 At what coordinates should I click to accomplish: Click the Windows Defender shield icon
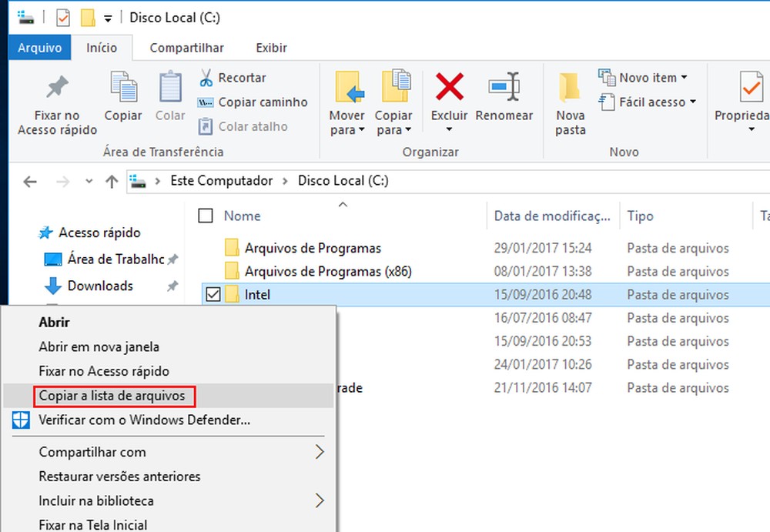(21, 420)
